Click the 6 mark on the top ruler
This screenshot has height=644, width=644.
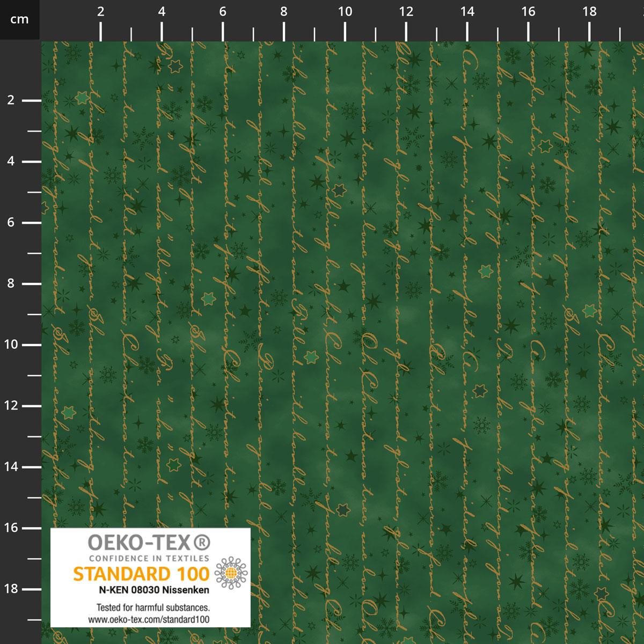223,12
